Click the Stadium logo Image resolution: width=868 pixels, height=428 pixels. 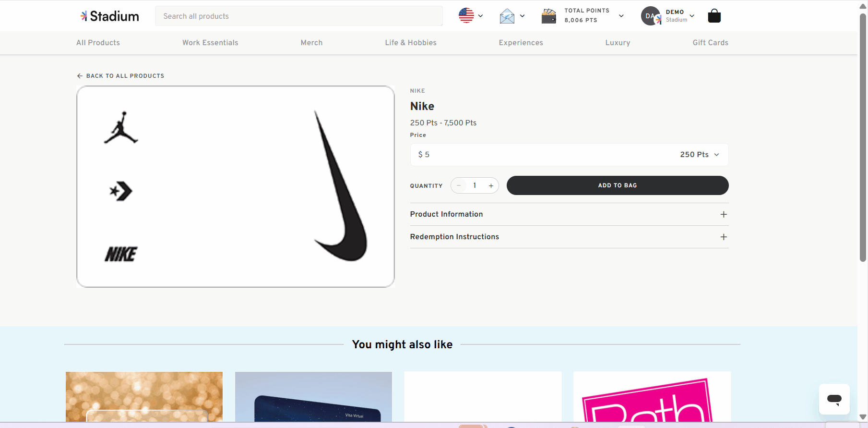pyautogui.click(x=109, y=16)
